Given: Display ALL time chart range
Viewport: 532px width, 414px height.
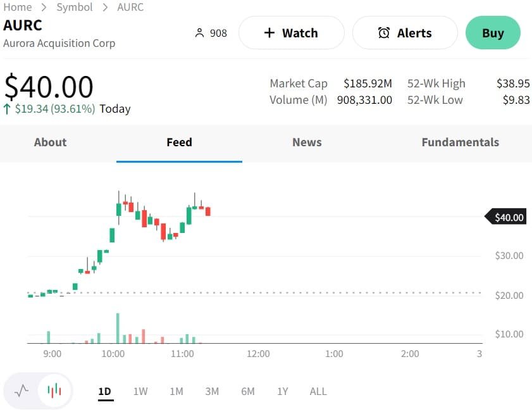Looking at the screenshot, I should pos(318,391).
